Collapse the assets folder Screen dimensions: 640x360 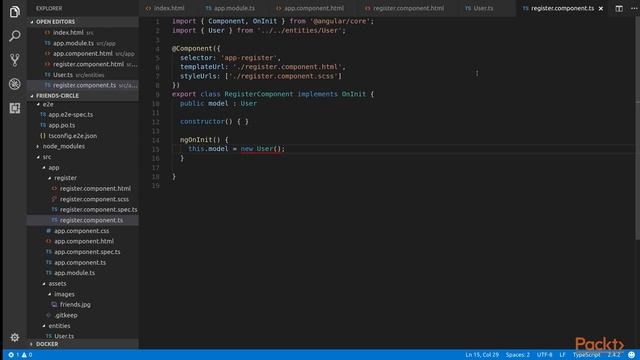[57, 283]
